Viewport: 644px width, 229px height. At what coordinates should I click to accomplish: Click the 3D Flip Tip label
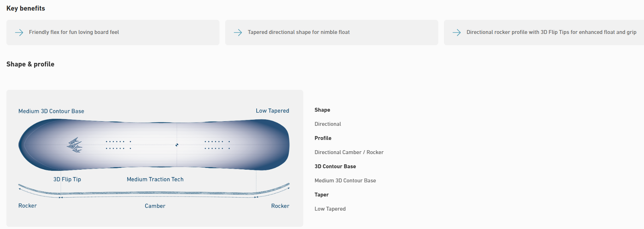point(67,179)
